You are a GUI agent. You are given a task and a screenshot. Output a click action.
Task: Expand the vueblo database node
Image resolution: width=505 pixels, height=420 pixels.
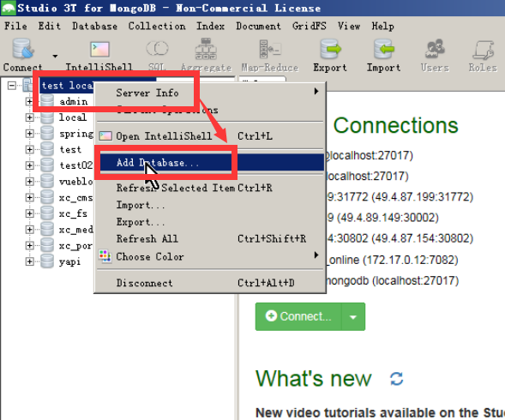coord(29,182)
